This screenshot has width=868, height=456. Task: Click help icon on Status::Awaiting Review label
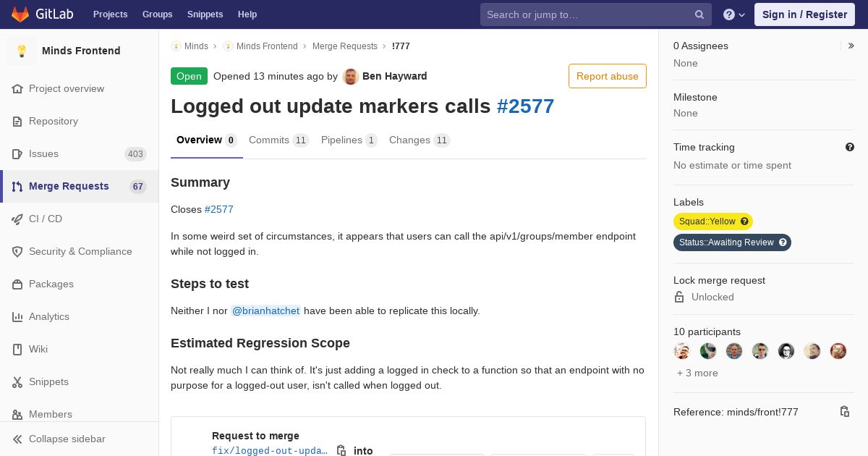[x=783, y=242]
